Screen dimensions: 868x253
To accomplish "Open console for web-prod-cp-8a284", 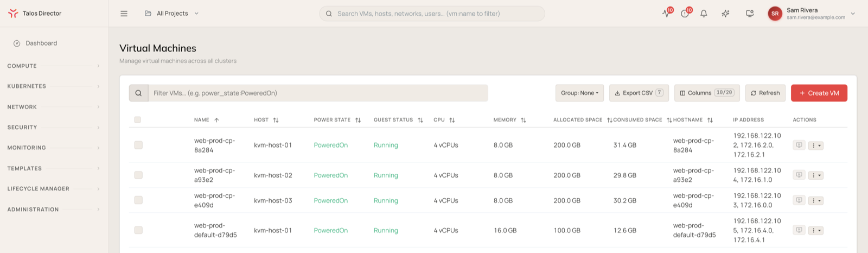I will (x=799, y=146).
